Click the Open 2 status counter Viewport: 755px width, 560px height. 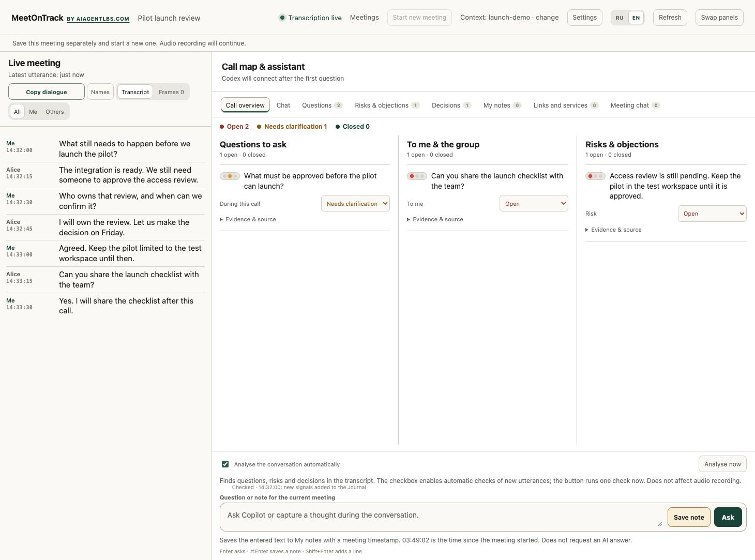pyautogui.click(x=234, y=127)
